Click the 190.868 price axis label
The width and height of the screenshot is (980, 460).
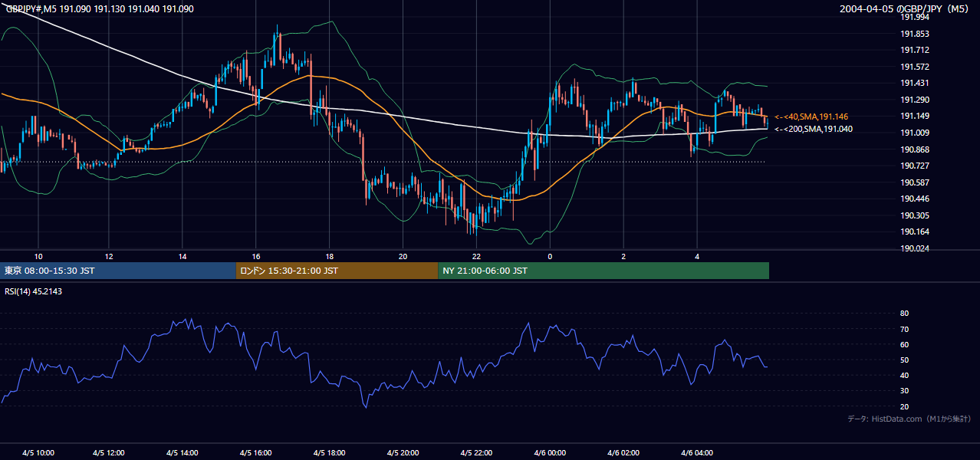click(x=915, y=149)
